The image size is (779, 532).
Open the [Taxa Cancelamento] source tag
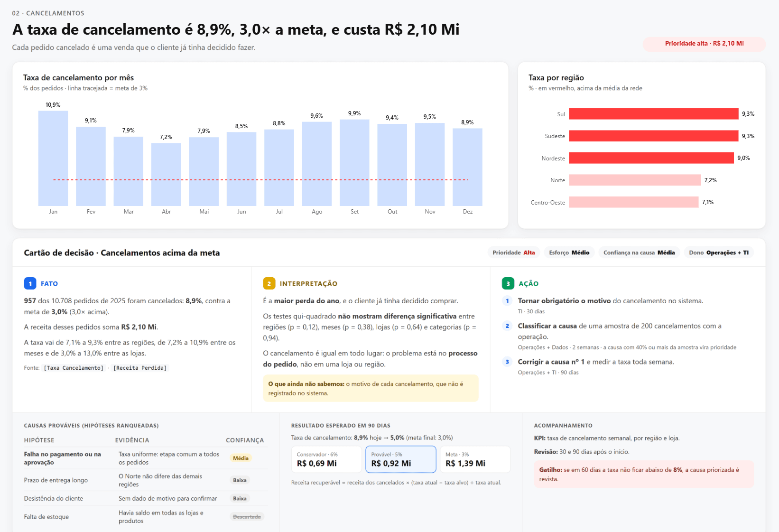[74, 368]
